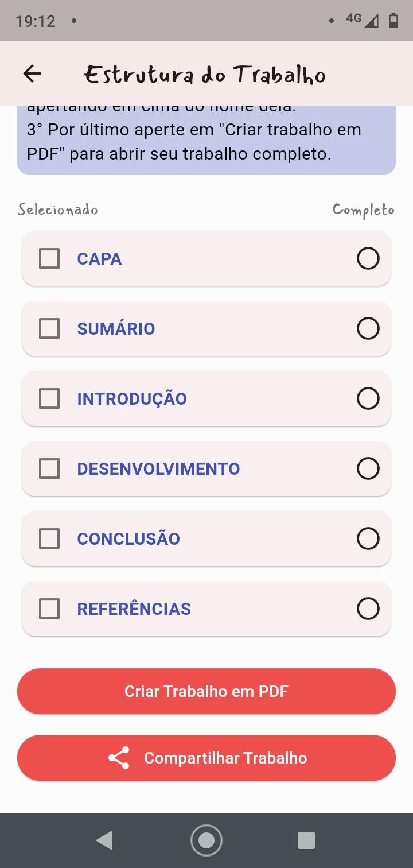Tap Android home circle button
Screen dimensions: 413x868
coord(206,840)
